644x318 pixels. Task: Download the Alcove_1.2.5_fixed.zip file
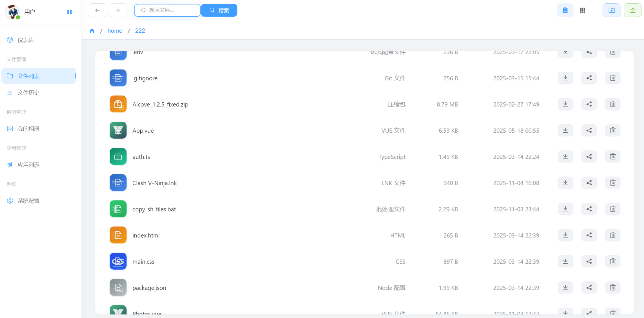click(565, 104)
